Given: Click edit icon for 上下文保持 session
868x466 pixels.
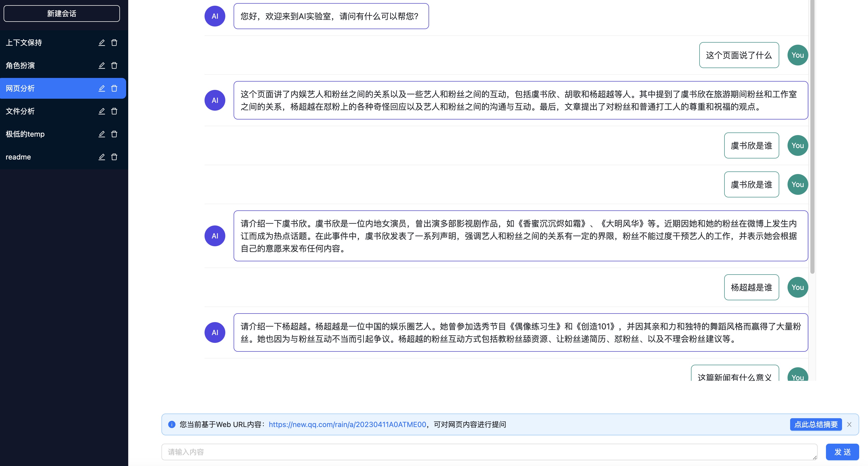Looking at the screenshot, I should (x=101, y=43).
